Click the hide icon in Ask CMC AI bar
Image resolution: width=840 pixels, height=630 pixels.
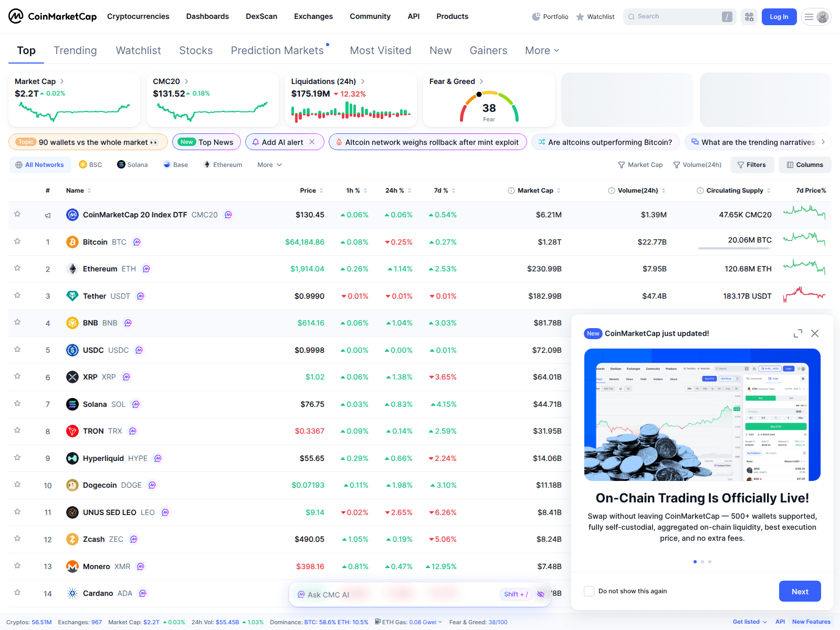pos(541,594)
